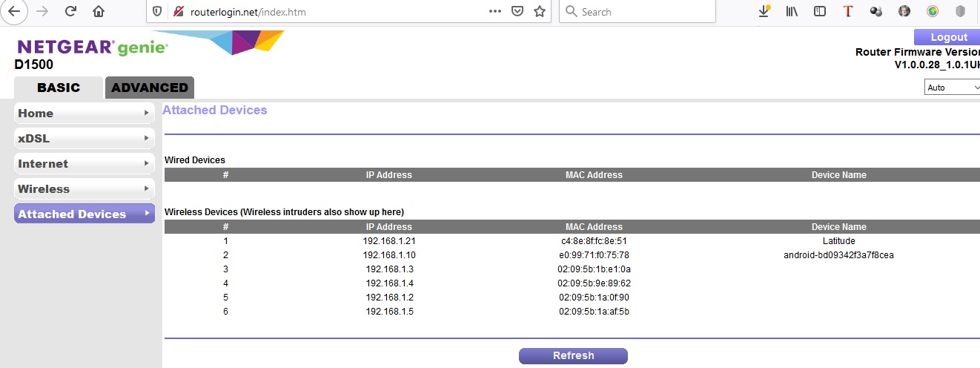980x368 pixels.
Task: Open the Auto language dropdown
Action: click(953, 88)
